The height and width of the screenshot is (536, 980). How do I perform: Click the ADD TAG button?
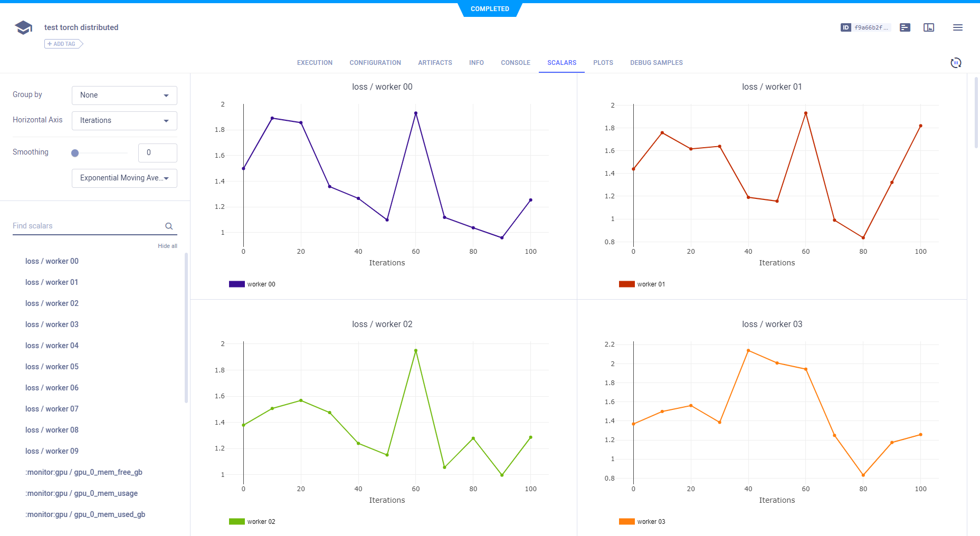point(63,44)
